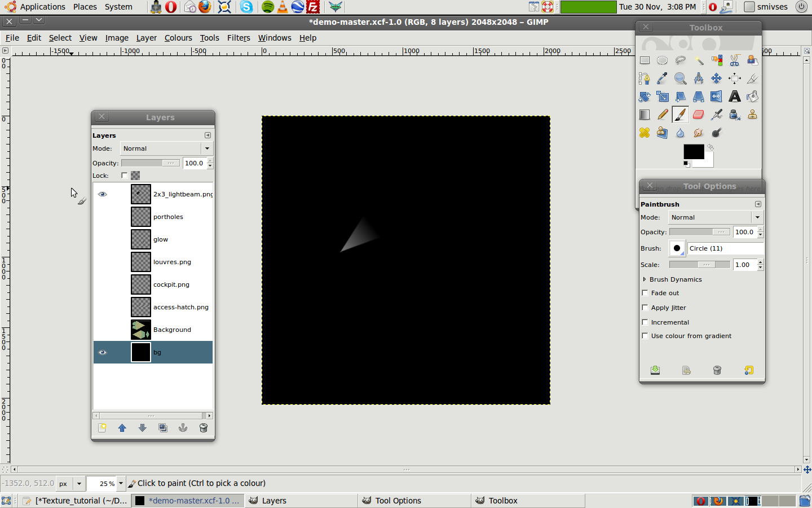
Task: Tick the Apply Jitter checkbox
Action: point(645,308)
